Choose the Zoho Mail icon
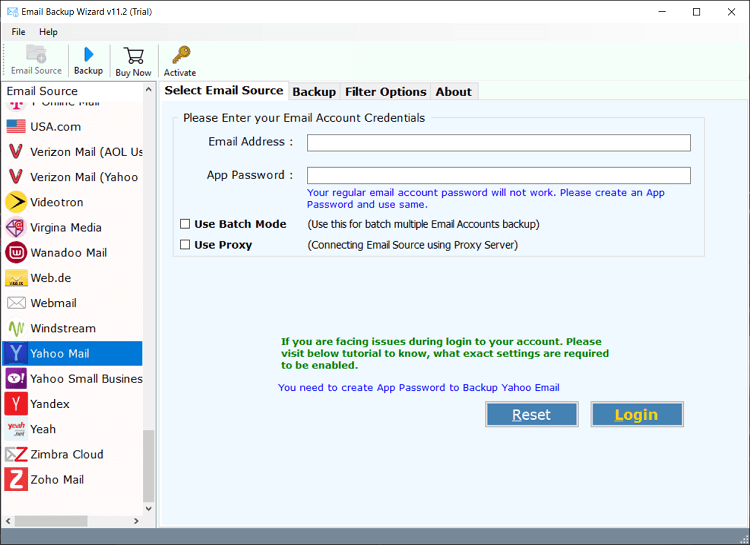 click(16, 479)
